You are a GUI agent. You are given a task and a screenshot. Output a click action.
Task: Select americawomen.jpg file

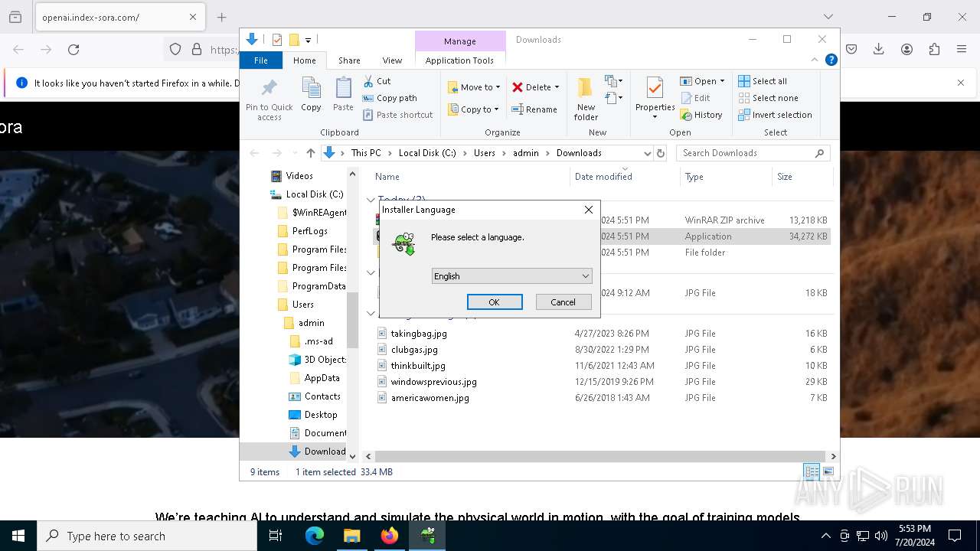[x=430, y=398]
